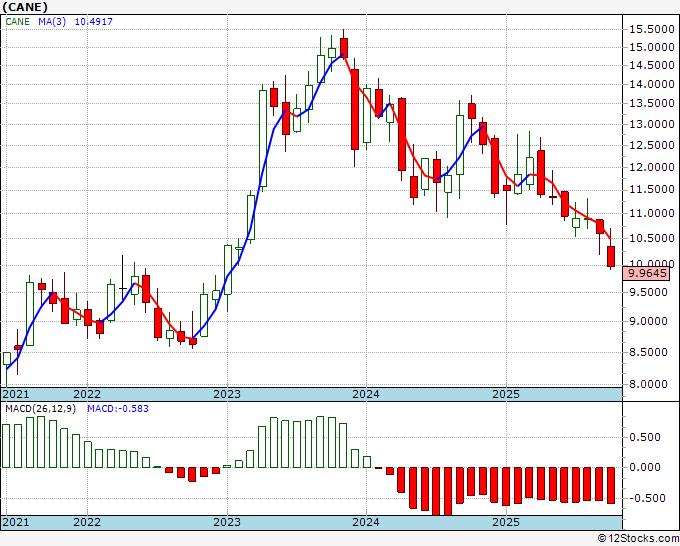Click 2023 on the MACD panel timeline
Image resolution: width=680 pixels, height=546 pixels.
pos(227,522)
